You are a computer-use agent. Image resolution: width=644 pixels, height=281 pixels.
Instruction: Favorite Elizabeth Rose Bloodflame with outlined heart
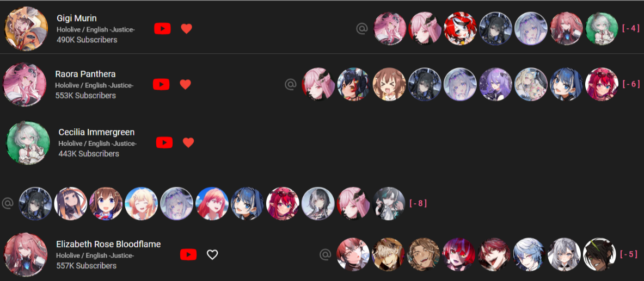pos(212,255)
